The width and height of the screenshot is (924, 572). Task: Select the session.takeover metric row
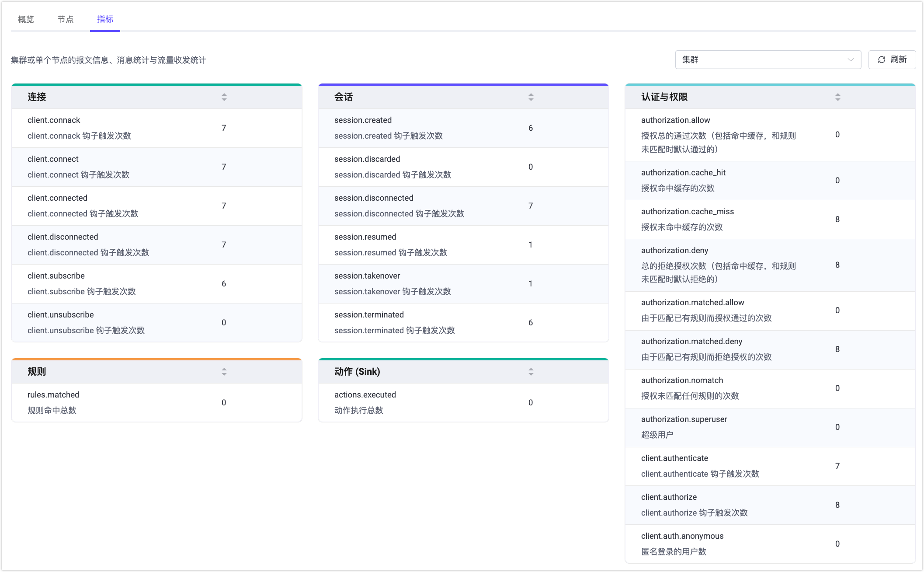pos(463,283)
